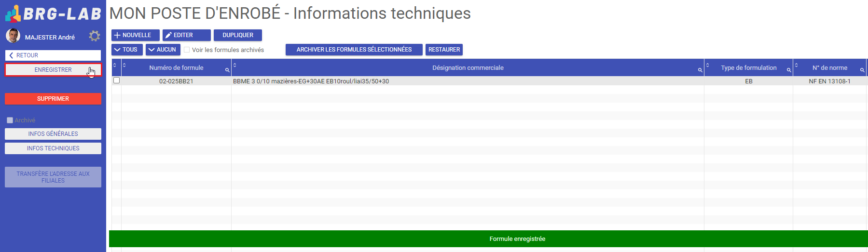Save with ENREGISTRER button
This screenshot has height=252, width=868.
[x=53, y=70]
